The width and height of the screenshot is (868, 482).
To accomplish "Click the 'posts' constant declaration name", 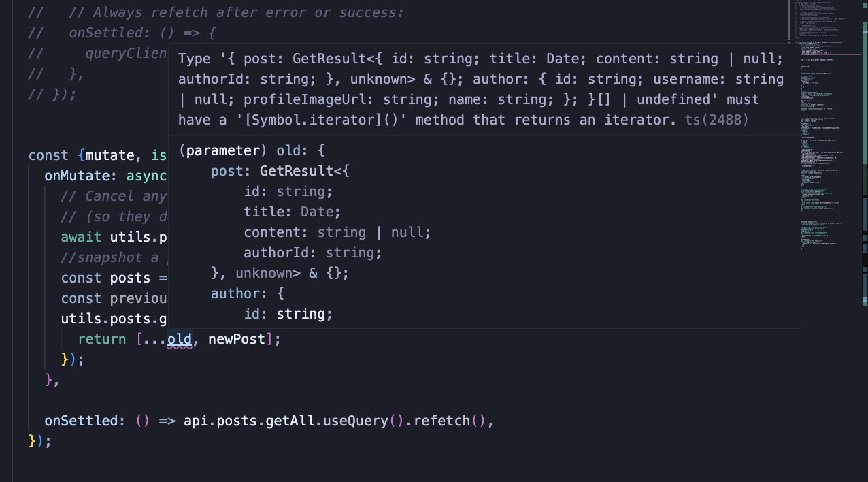I will (130, 278).
